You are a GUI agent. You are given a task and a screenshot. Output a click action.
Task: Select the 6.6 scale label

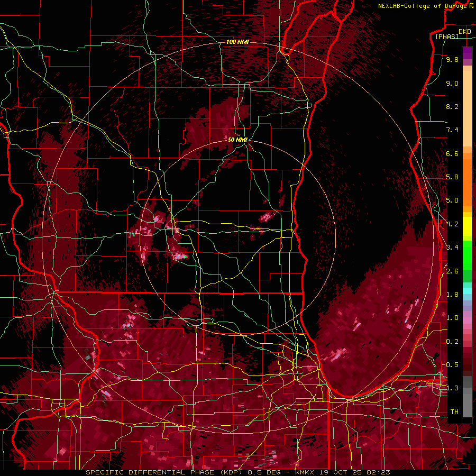[452, 153]
